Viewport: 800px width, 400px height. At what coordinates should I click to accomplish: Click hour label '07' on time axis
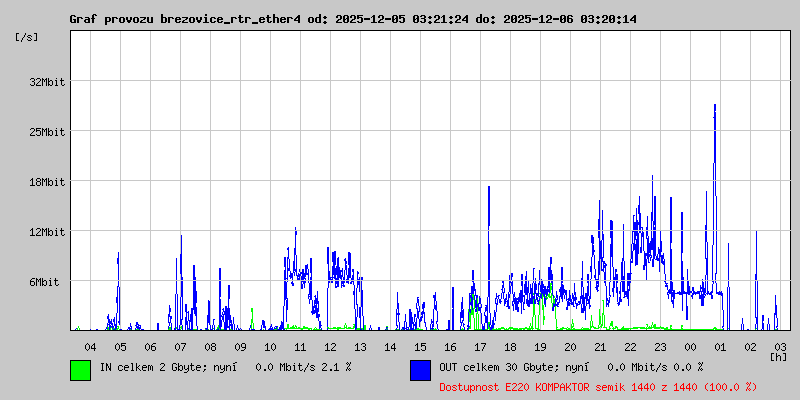pos(180,347)
